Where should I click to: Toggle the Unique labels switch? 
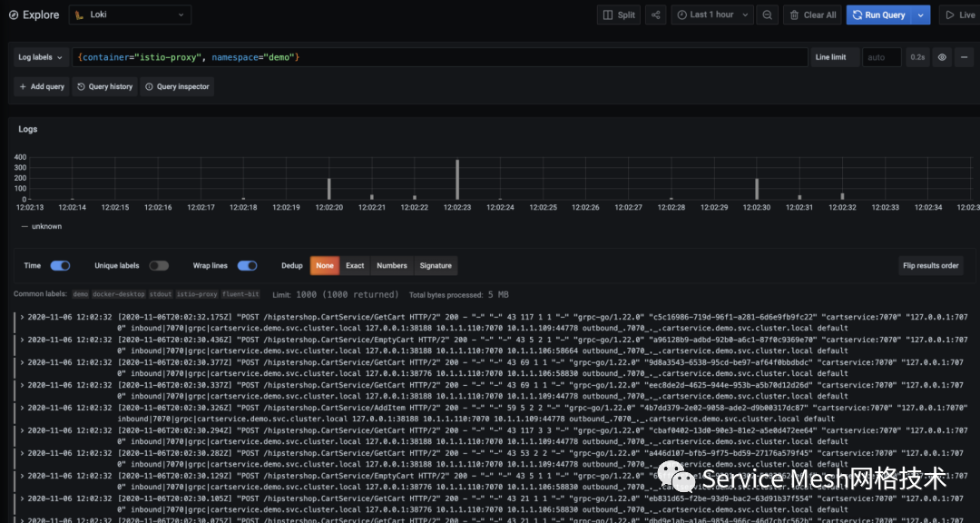point(159,266)
